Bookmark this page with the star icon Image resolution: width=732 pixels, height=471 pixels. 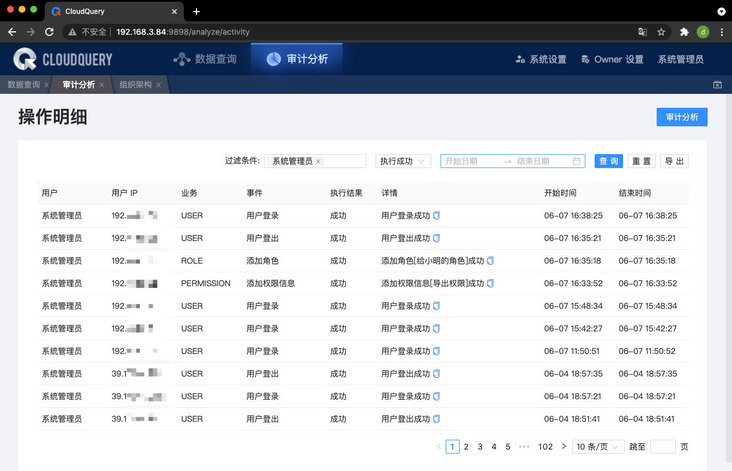[661, 32]
